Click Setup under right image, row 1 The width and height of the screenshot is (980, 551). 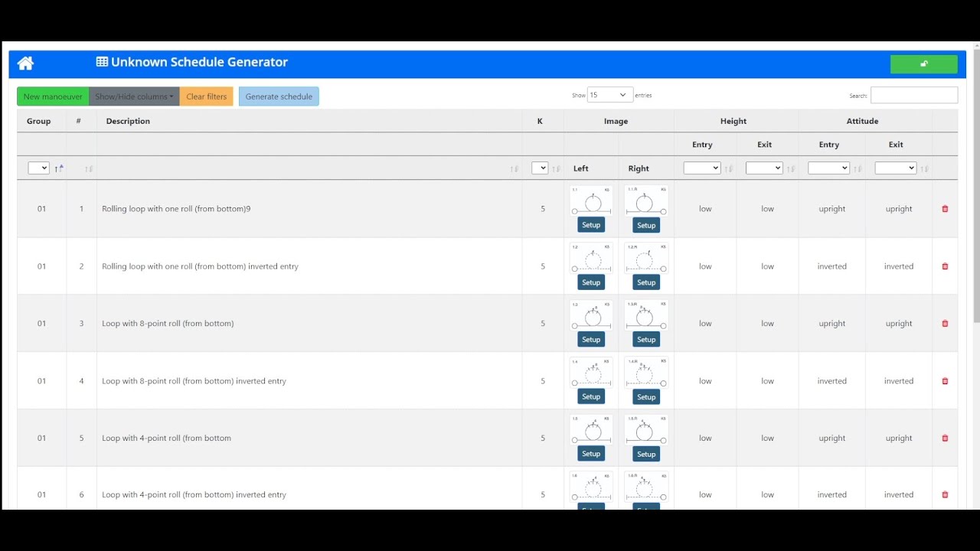pyautogui.click(x=646, y=225)
